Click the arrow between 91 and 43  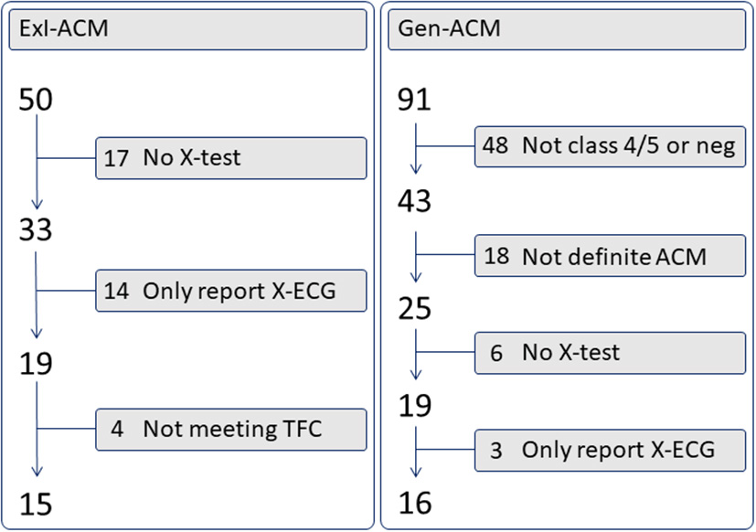coord(416,149)
